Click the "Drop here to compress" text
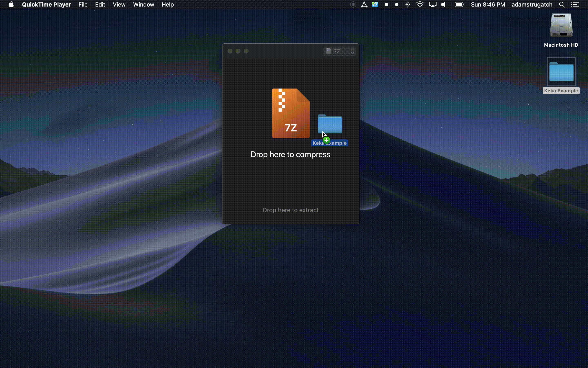This screenshot has height=368, width=588. coord(290,155)
